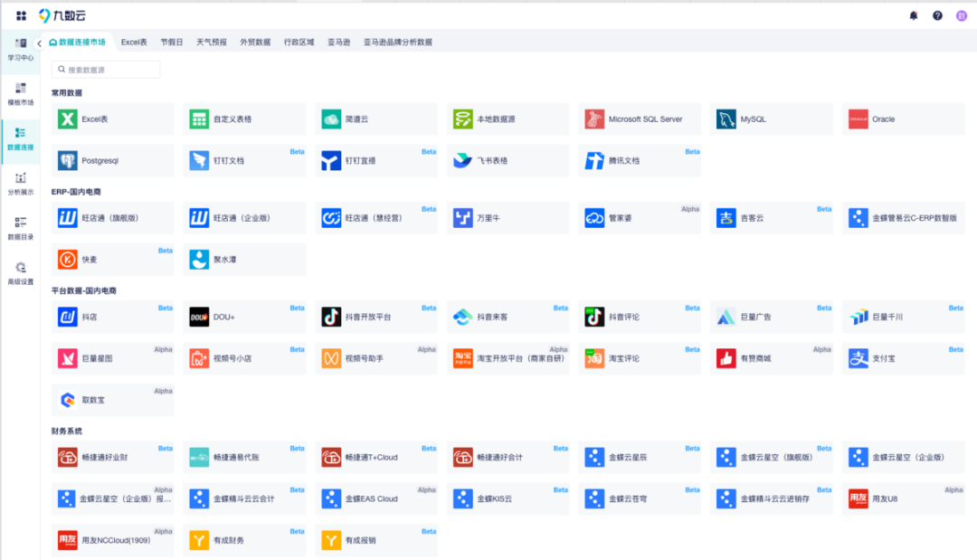Switch to the 外贸数据 tab
Viewport: 977px width, 560px height.
(x=255, y=43)
